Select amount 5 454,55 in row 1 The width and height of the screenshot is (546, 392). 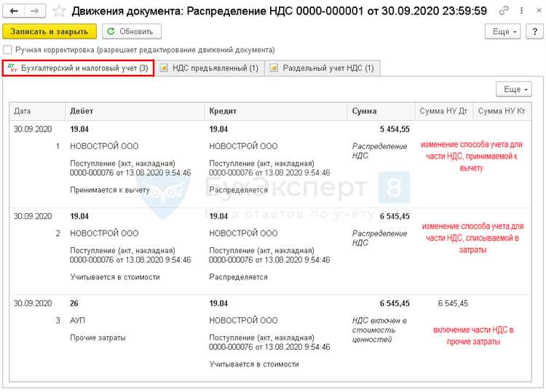395,129
